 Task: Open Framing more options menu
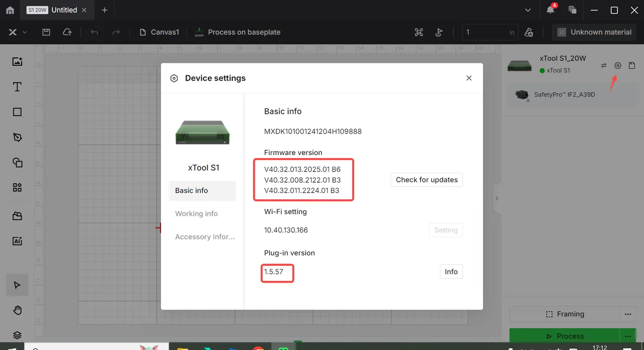tap(627, 314)
